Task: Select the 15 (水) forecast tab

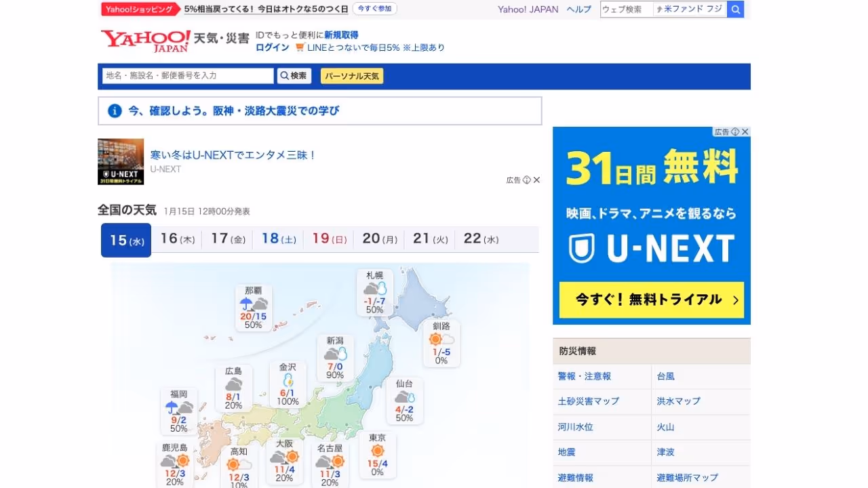Action: [x=126, y=240]
